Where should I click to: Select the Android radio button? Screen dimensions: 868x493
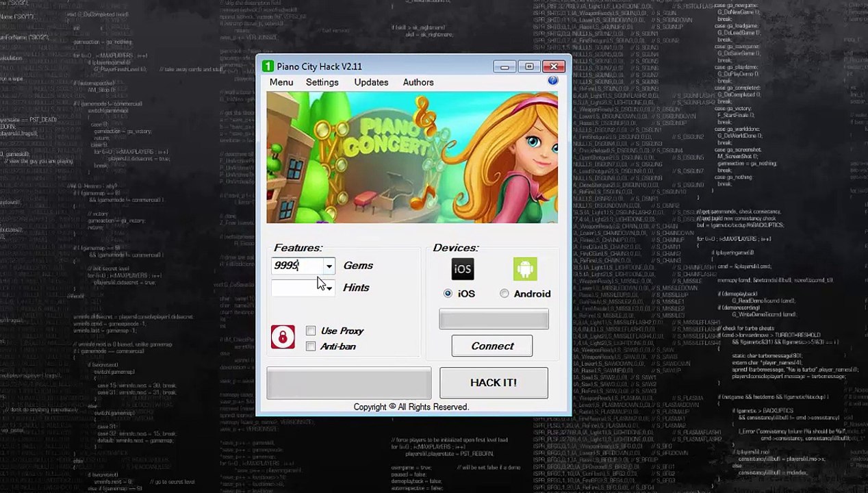point(505,294)
